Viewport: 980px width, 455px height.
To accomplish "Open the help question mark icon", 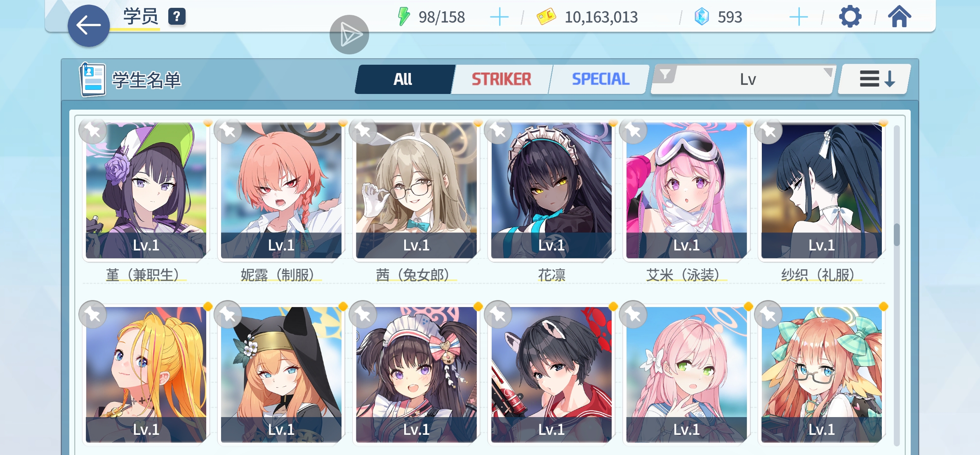I will point(177,16).
